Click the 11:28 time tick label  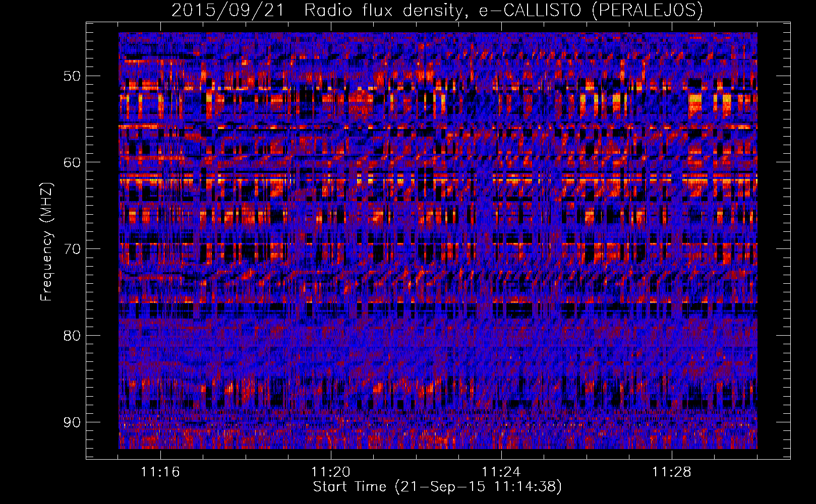click(672, 472)
